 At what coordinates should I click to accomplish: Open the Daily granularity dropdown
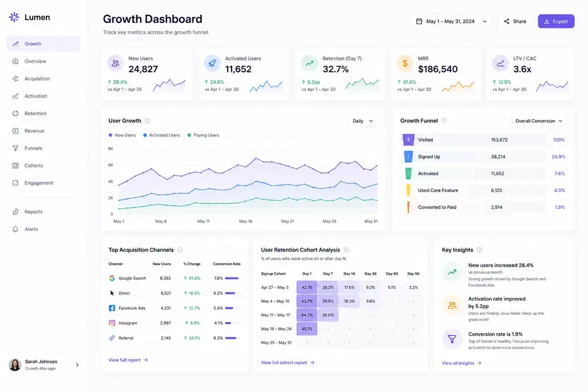pyautogui.click(x=363, y=121)
